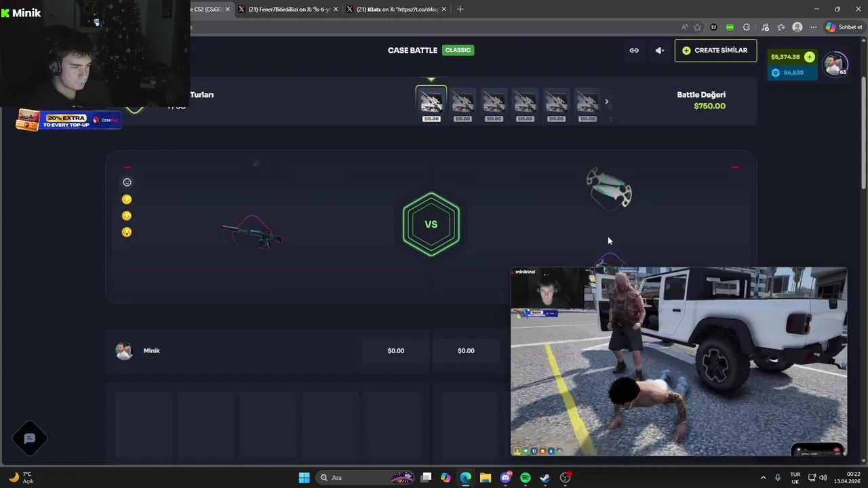Add this page to favorites star
This screenshot has width=868, height=488.
coord(697,27)
